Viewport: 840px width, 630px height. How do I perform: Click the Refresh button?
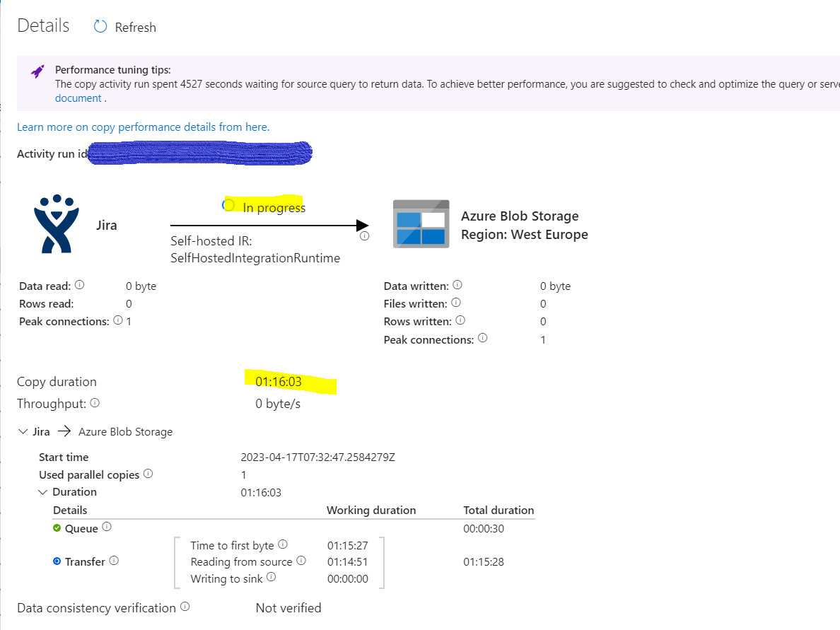coord(124,27)
